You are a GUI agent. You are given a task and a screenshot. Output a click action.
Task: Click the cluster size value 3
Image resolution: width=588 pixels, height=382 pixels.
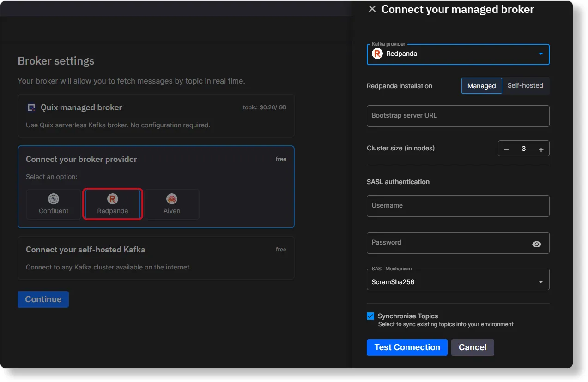(523, 149)
